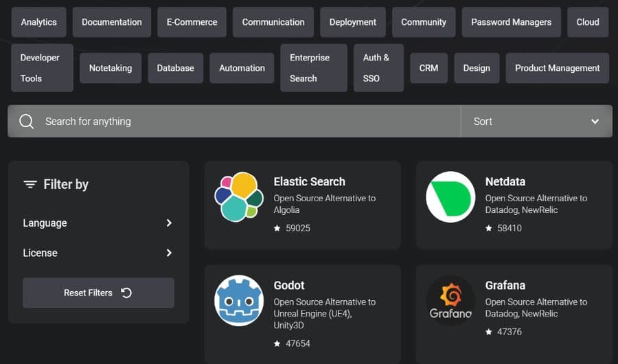Click the Elastic Search colorful logo

pyautogui.click(x=239, y=197)
